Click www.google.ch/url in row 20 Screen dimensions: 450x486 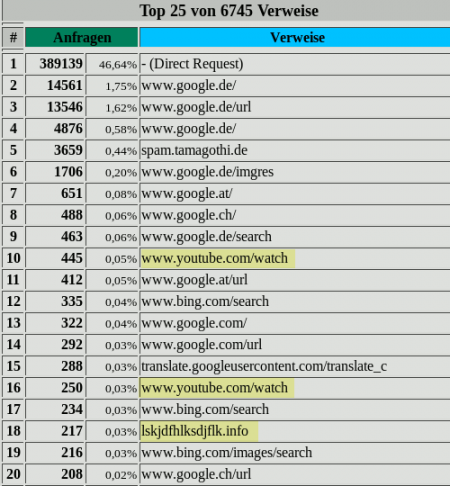[x=196, y=474]
